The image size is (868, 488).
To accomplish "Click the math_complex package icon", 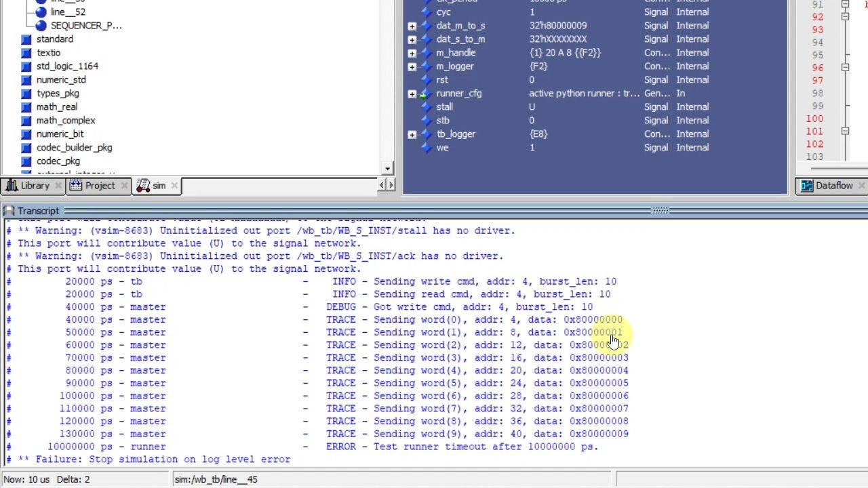I will tap(26, 121).
